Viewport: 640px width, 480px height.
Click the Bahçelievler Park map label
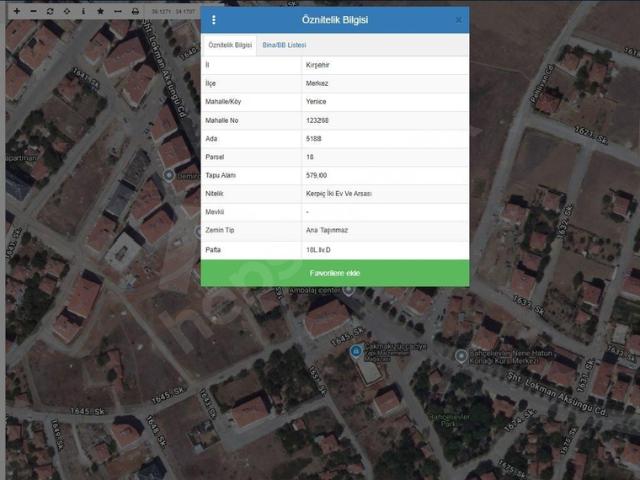[x=450, y=420]
